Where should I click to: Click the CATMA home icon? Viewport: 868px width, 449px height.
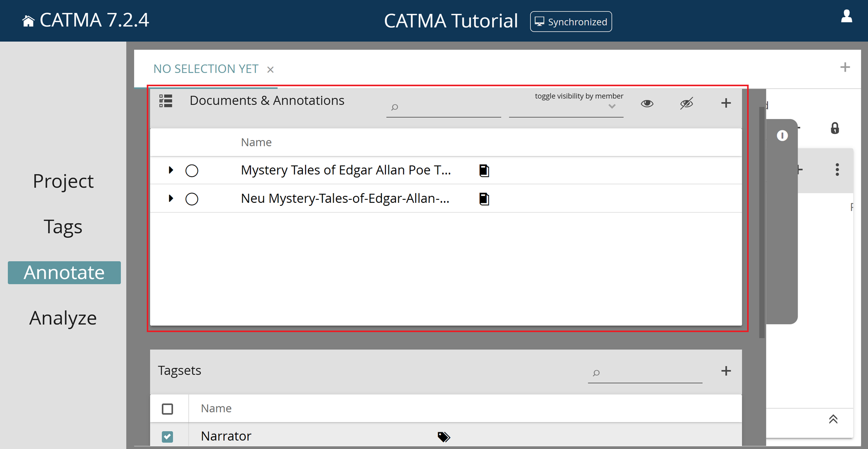[x=28, y=20]
